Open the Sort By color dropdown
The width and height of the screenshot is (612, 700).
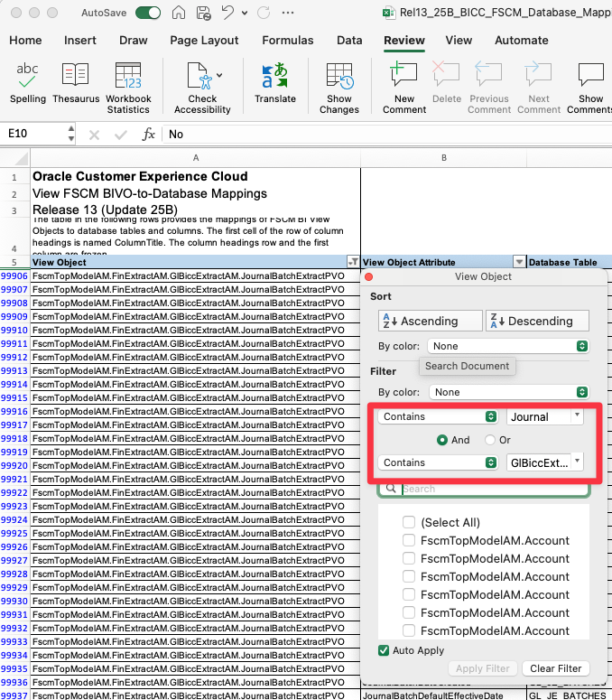(509, 346)
